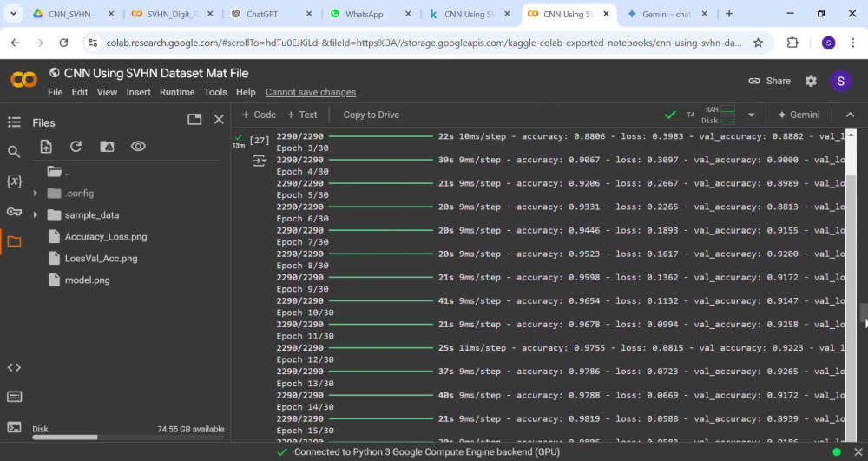
Task: Click the Cannot save changes link
Action: 311,92
